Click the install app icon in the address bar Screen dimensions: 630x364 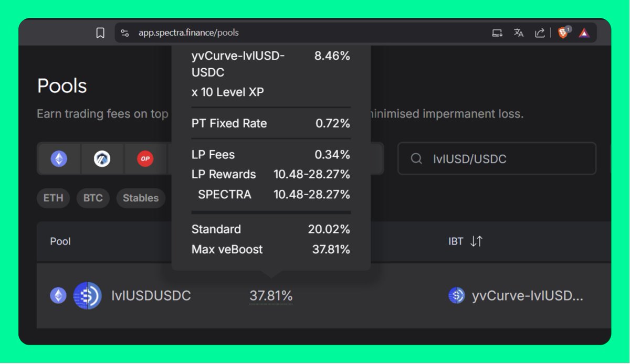(497, 33)
